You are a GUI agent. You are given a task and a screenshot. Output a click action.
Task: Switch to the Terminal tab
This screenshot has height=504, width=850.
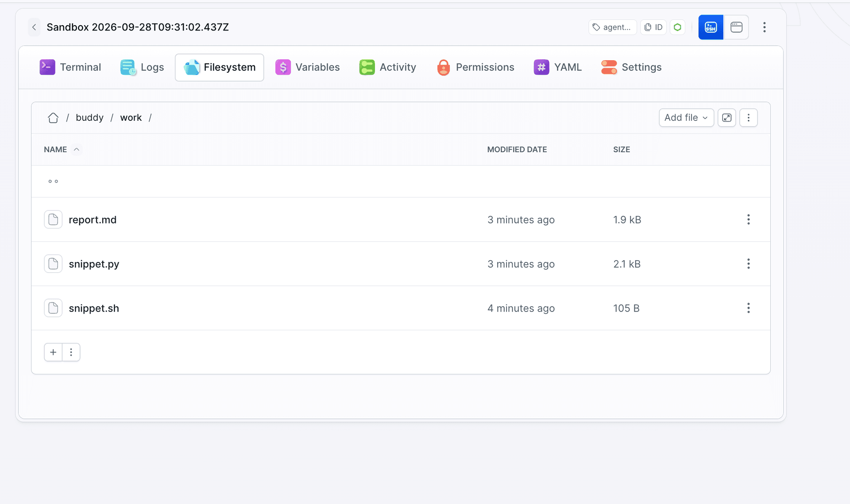point(70,67)
